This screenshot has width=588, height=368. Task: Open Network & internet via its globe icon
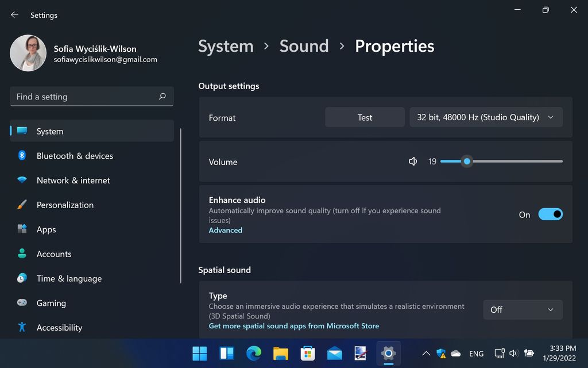click(x=21, y=180)
